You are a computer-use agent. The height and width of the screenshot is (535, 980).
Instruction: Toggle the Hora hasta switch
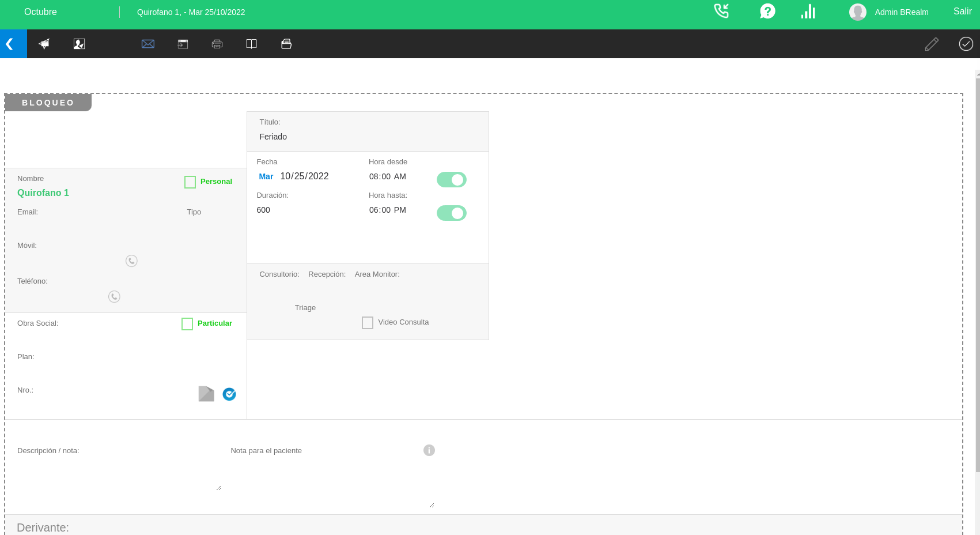452,213
